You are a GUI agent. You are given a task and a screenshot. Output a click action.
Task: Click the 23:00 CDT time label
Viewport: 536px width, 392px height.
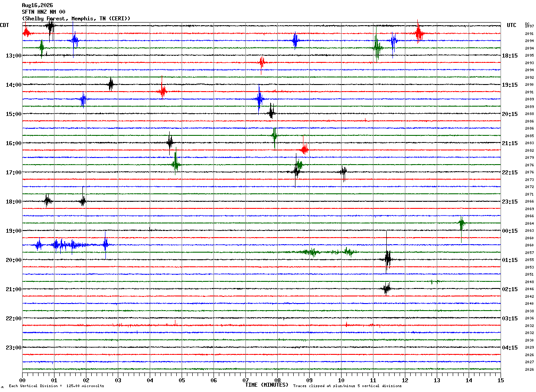click(14, 348)
